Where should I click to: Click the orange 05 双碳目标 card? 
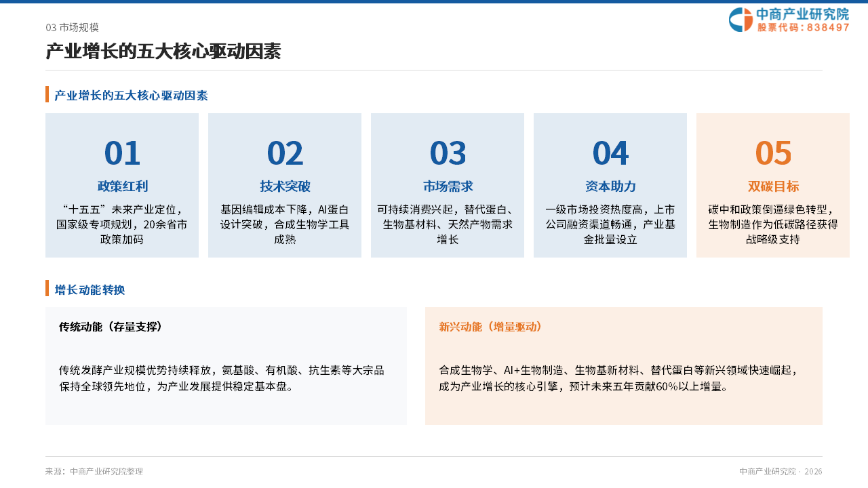coord(773,185)
